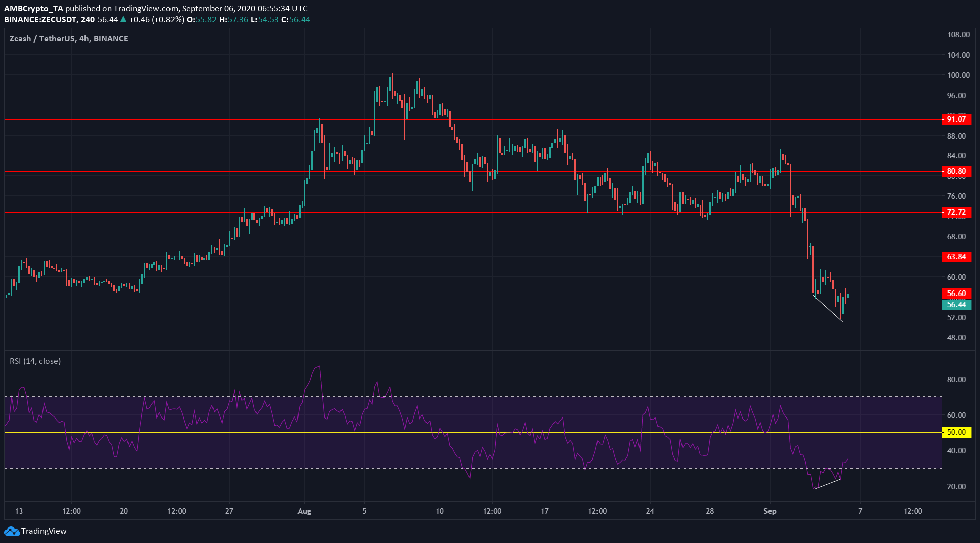The image size is (980, 543).
Task: Click the Aug marker on time axis
Action: (x=304, y=511)
